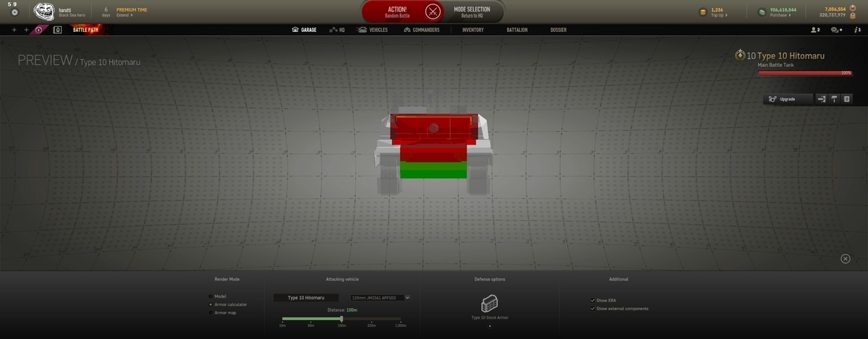Click the arrow-into-panel icon beside Upgrade
This screenshot has height=339, width=868.
point(822,99)
